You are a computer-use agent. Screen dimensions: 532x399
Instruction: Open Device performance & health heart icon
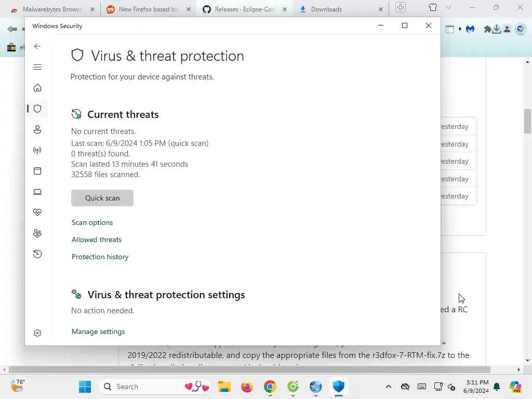pyautogui.click(x=37, y=212)
